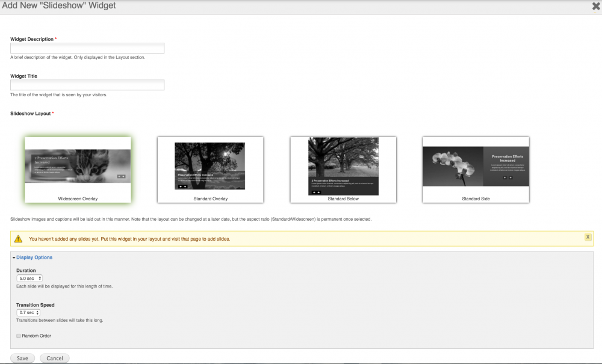
Task: Click the 'Slideshow Layout' label
Action: pyautogui.click(x=30, y=114)
